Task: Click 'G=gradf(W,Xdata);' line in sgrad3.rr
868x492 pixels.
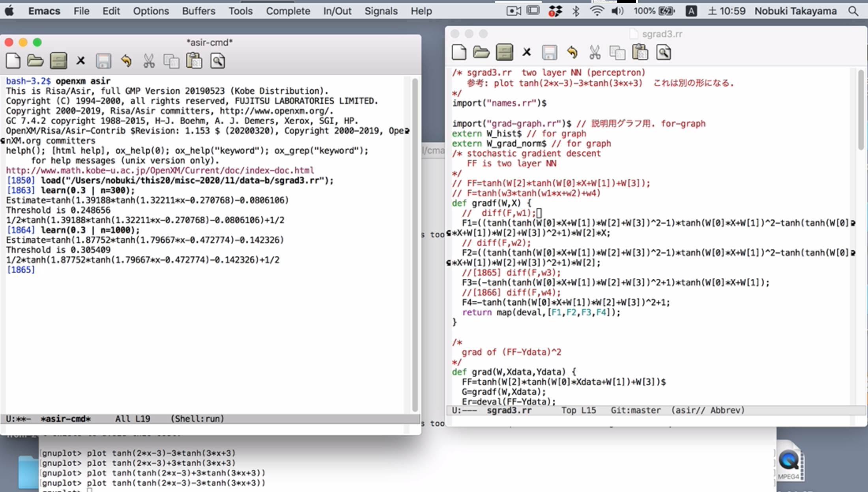Action: (504, 392)
